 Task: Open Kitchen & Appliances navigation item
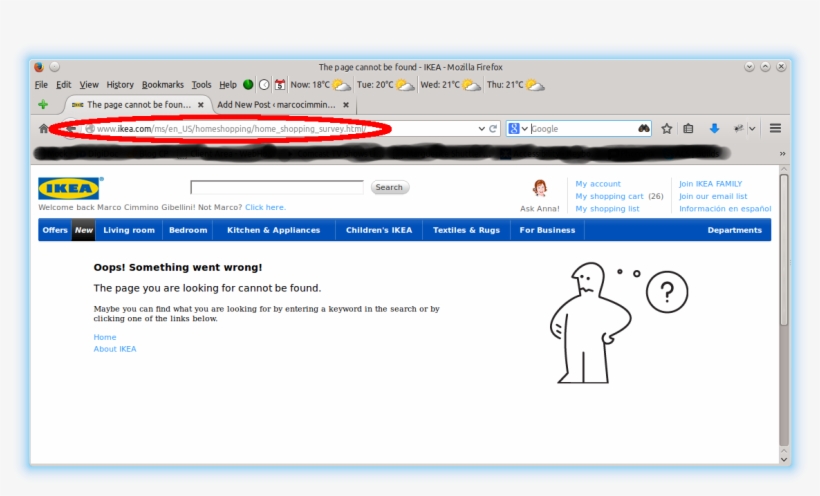tap(274, 230)
